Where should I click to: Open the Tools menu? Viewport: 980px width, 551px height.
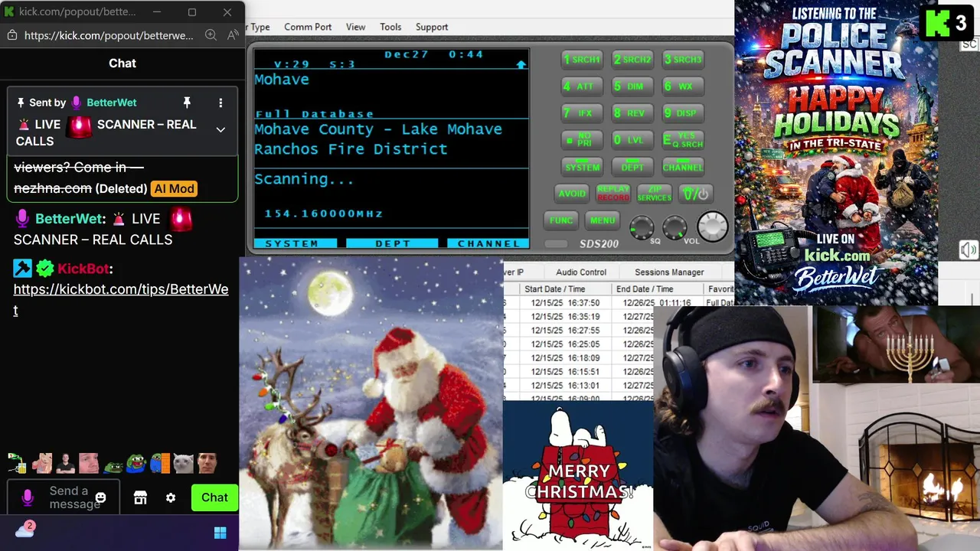(x=390, y=27)
